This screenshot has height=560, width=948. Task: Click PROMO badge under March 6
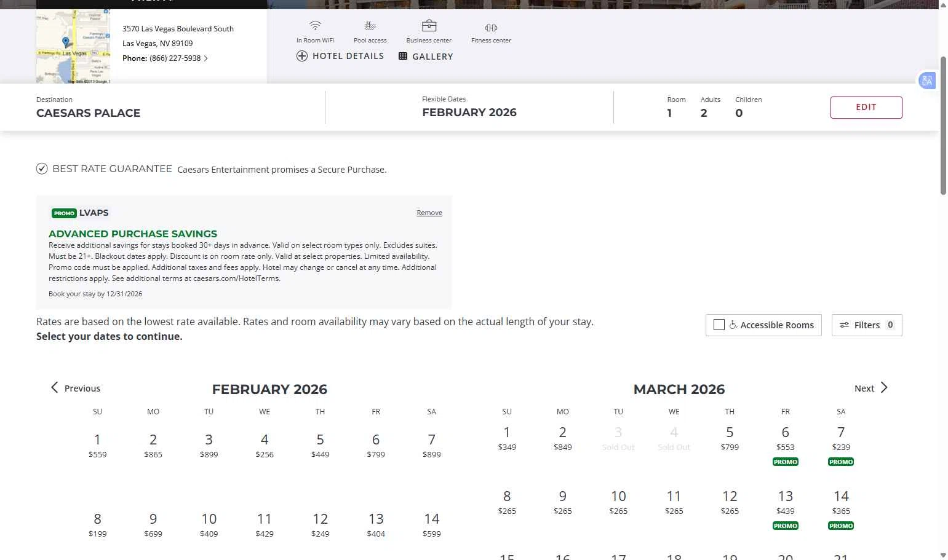point(786,462)
